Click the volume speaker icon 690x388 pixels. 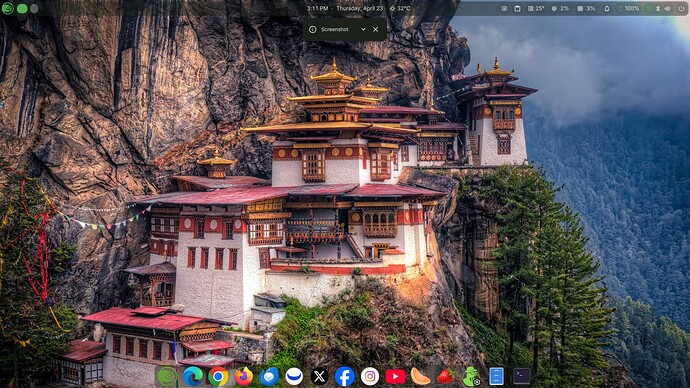(667, 8)
